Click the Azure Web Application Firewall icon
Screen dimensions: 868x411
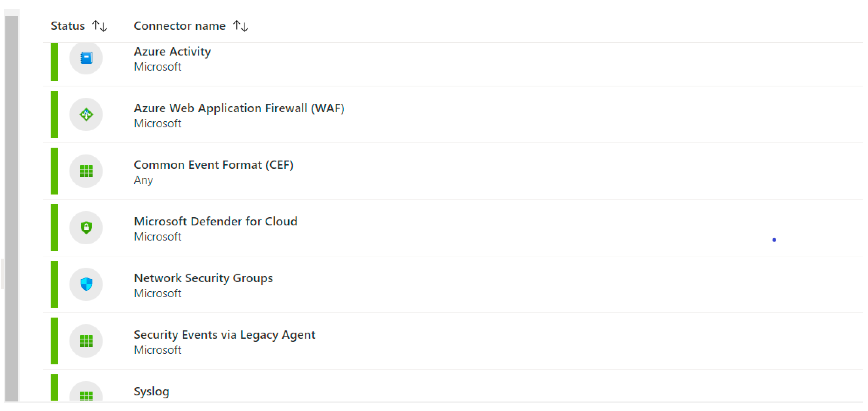(86, 115)
